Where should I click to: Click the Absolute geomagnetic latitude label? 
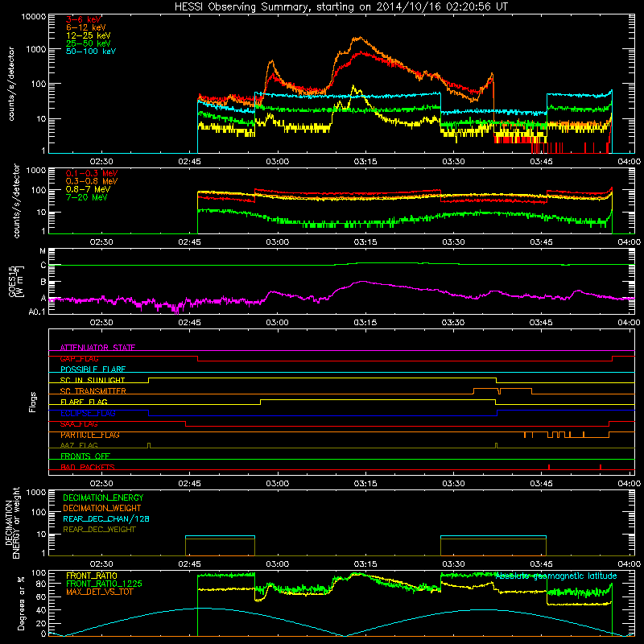tap(556, 576)
